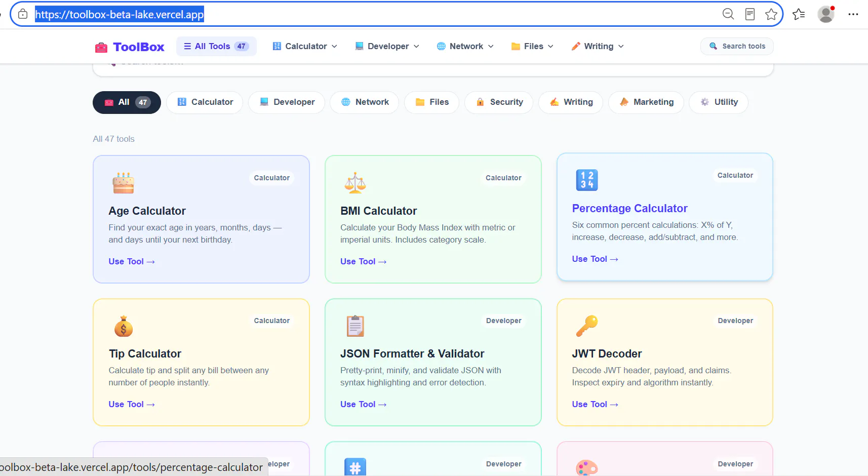Expand the Network navigation dropdown
Screen dimensions: 868x476
pos(465,46)
